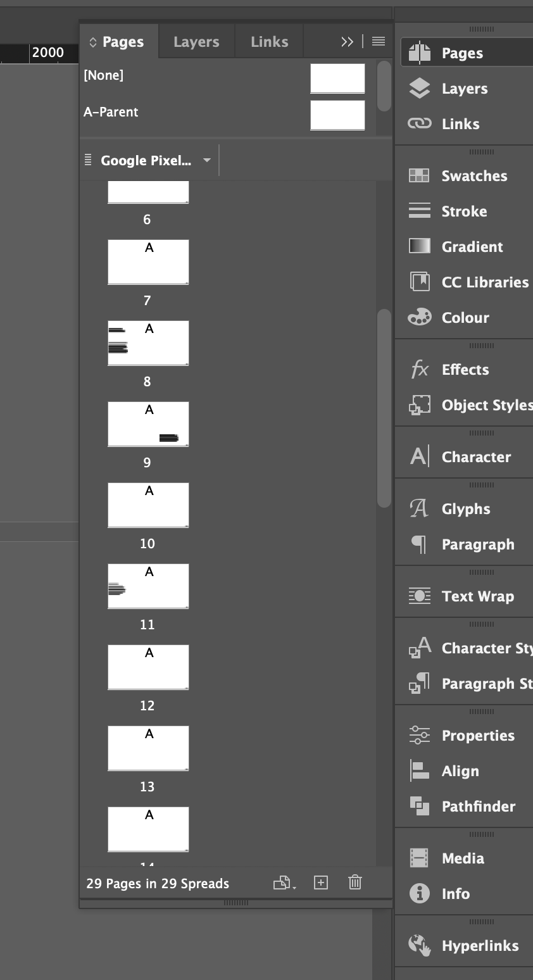
Task: Select the page 8 thumbnail
Action: pyautogui.click(x=148, y=342)
